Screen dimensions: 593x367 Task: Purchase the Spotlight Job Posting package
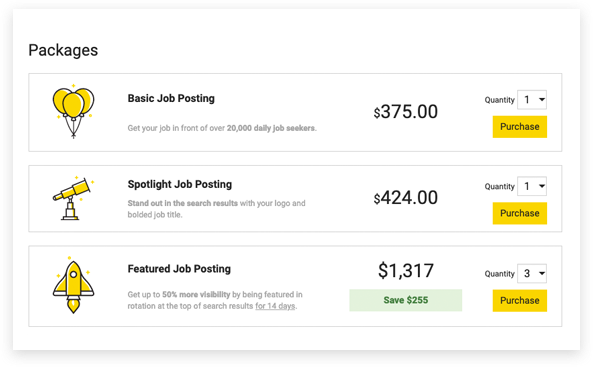[x=520, y=213]
